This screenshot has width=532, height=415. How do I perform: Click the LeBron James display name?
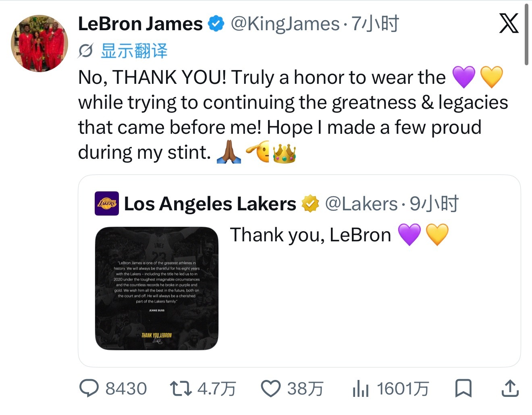pos(140,24)
